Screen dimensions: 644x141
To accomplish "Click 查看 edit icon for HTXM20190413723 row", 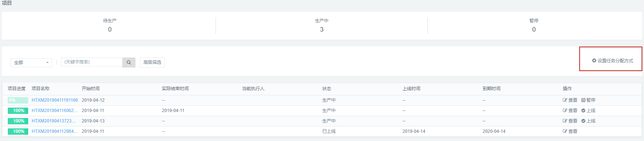I will pyautogui.click(x=565, y=121).
